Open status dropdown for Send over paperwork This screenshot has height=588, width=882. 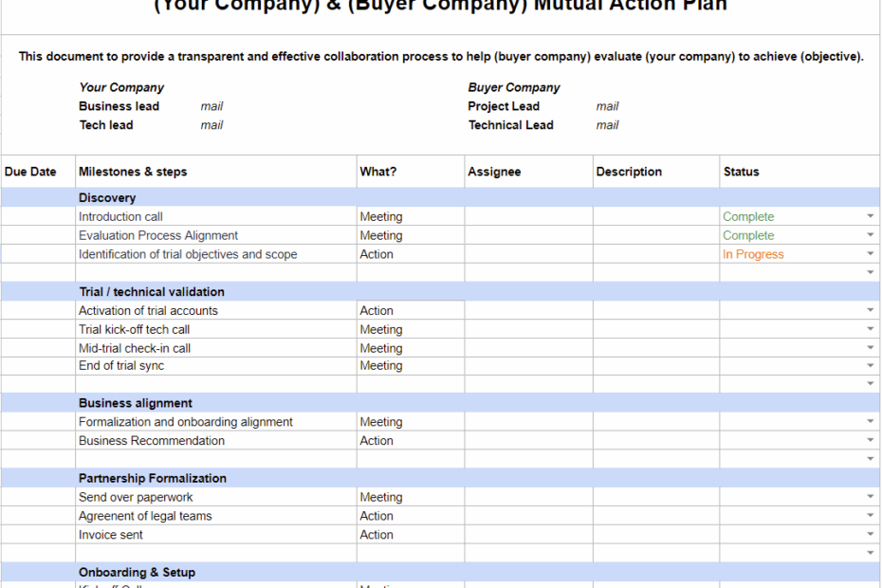coord(870,496)
